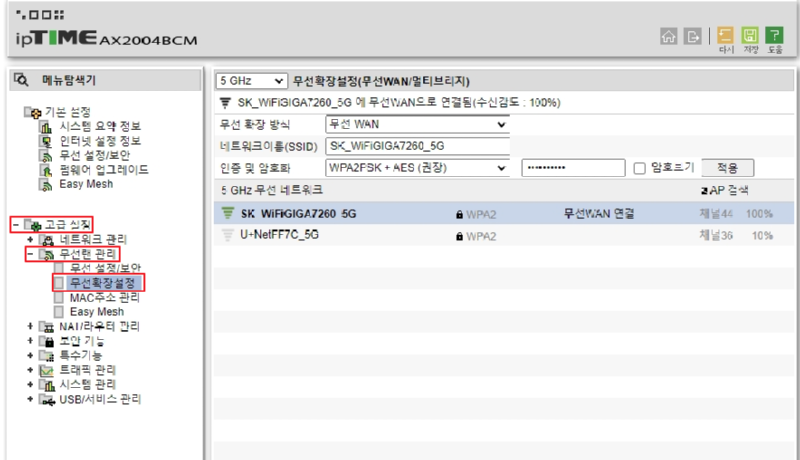Expand the NAT/라우터 관리 tree node

[30, 327]
